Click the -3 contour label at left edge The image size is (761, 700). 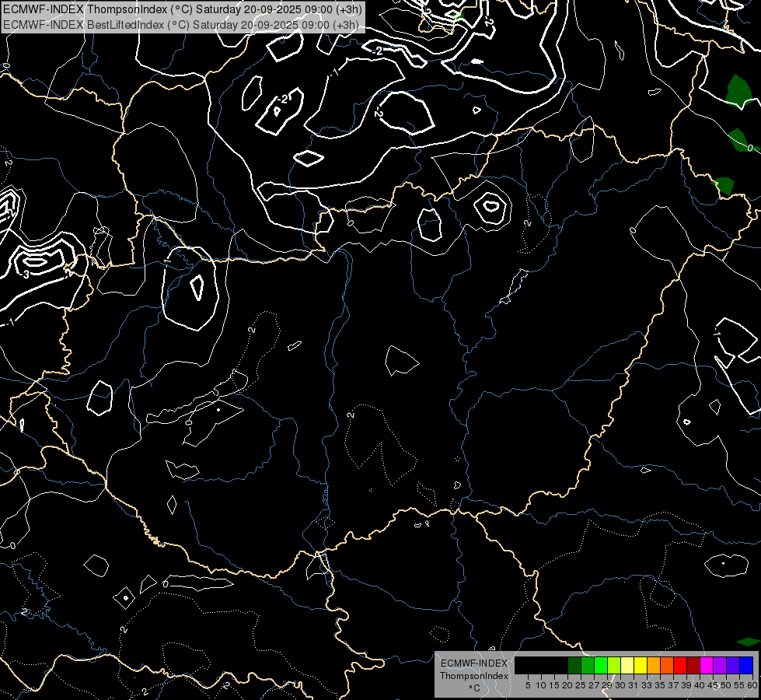point(24,274)
